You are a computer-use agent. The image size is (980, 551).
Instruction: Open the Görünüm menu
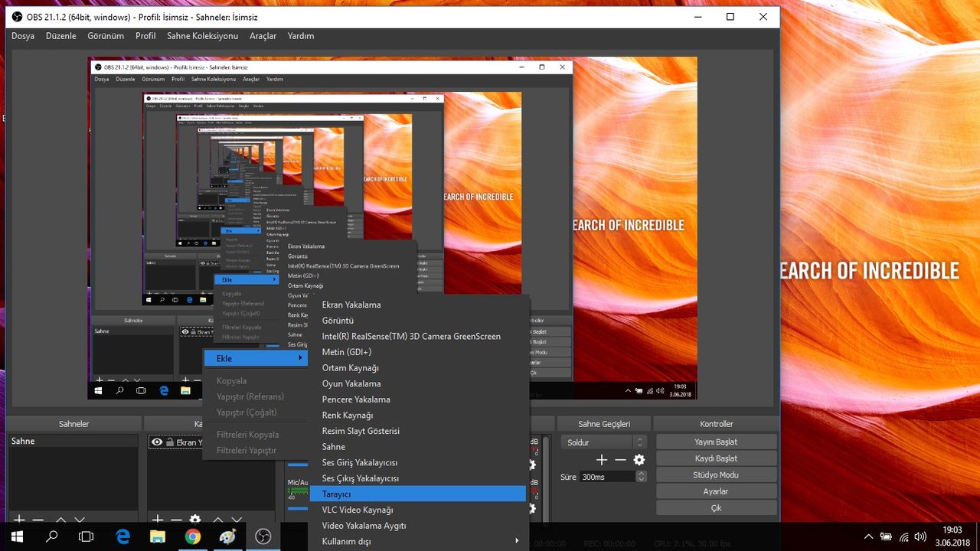pos(106,36)
